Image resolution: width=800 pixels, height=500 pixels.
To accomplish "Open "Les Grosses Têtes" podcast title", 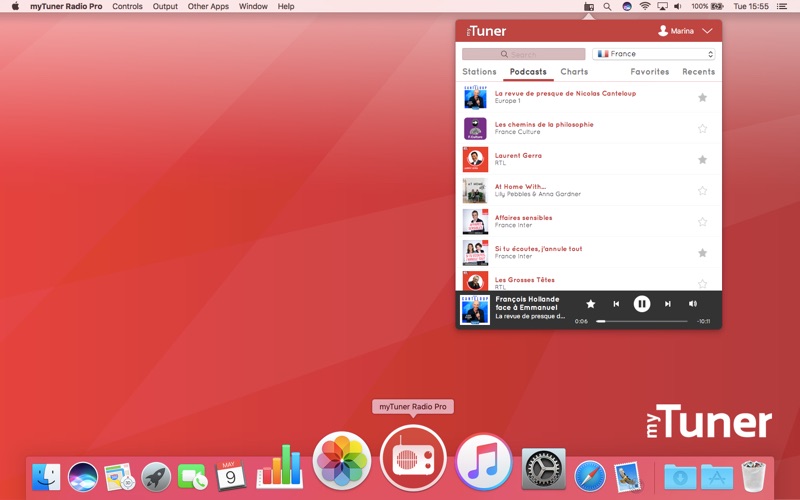I will [x=524, y=280].
